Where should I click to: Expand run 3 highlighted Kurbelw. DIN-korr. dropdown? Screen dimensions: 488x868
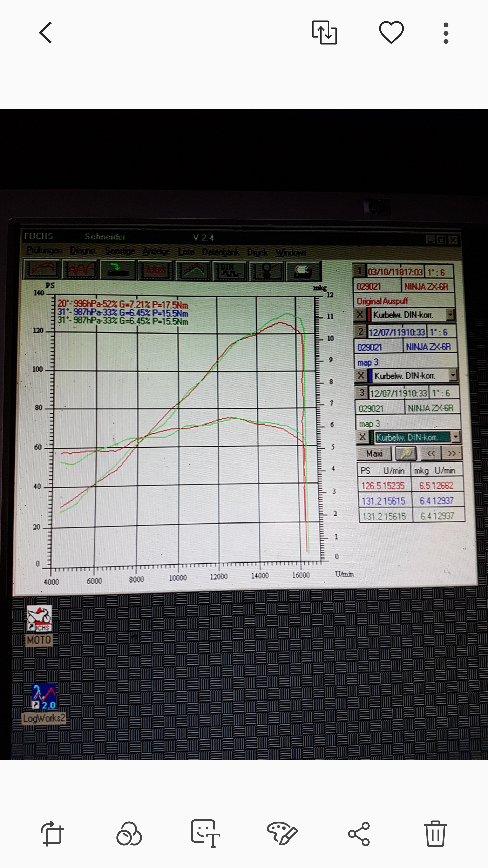(456, 437)
